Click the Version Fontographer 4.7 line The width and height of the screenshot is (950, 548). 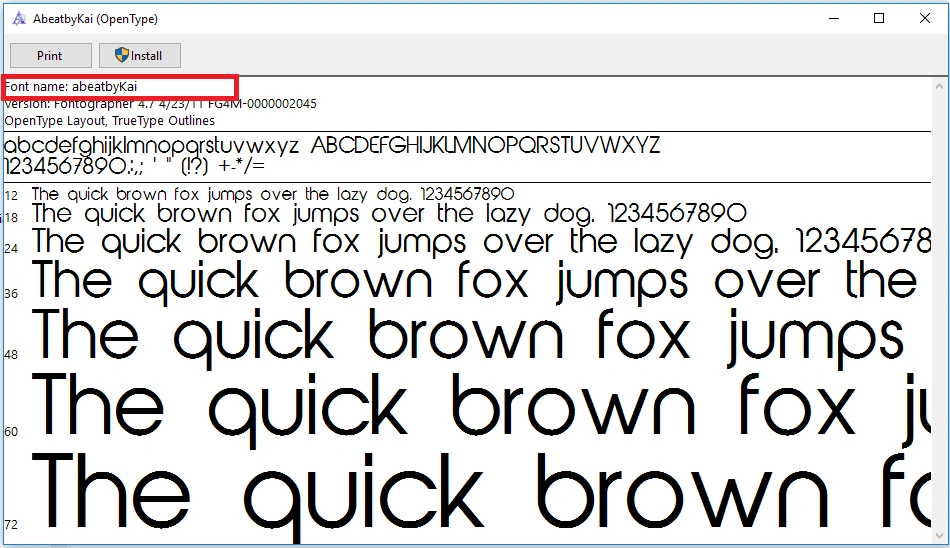161,104
